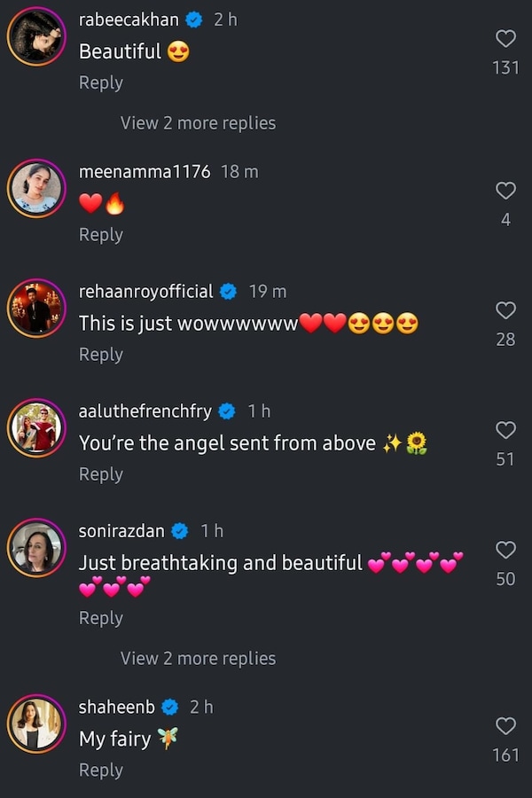The image size is (532, 798).
Task: Open rabeecakhan's profile picture
Action: pyautogui.click(x=36, y=36)
